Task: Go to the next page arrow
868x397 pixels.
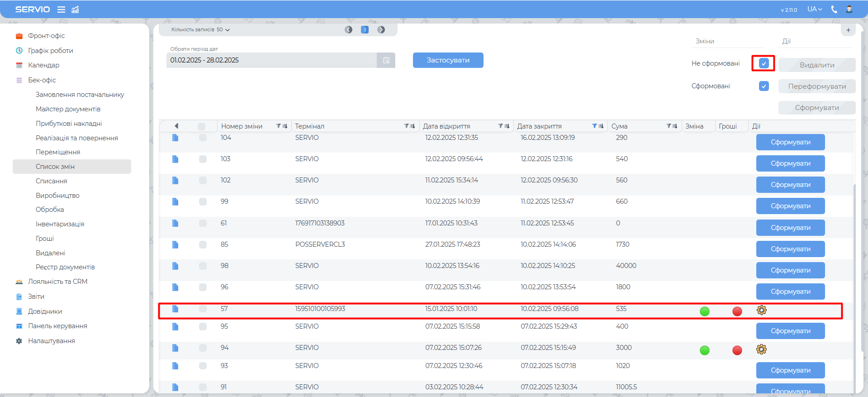Action: pyautogui.click(x=381, y=30)
